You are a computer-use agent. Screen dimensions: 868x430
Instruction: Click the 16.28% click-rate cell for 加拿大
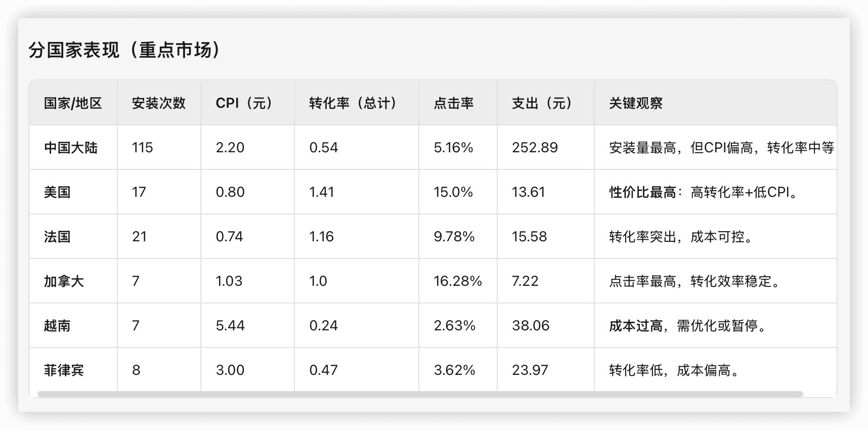pyautogui.click(x=458, y=281)
